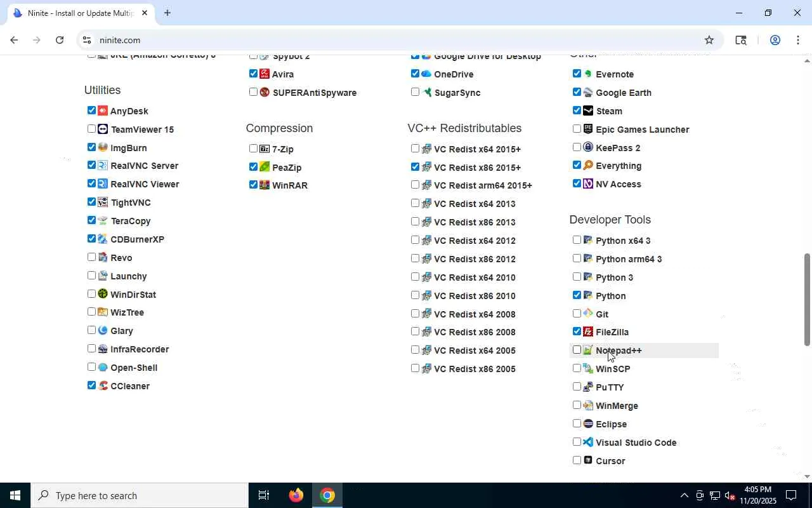The height and width of the screenshot is (508, 812).
Task: Click the SugarSync icon
Action: 426,92
